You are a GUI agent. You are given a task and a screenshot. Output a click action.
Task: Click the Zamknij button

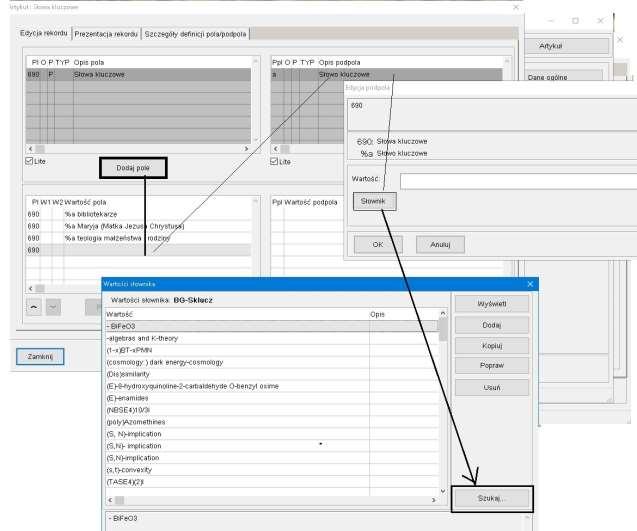(40, 356)
